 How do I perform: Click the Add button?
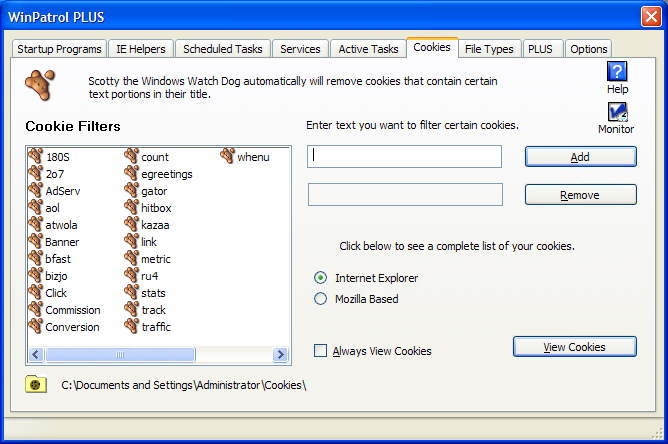pyautogui.click(x=581, y=157)
